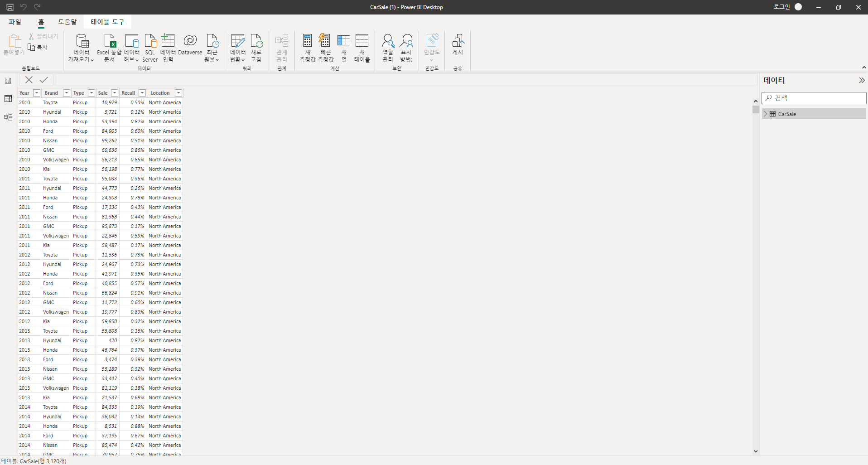Image resolution: width=868 pixels, height=465 pixels.
Task: Click the Sale value 99,262 cell
Action: (108, 140)
